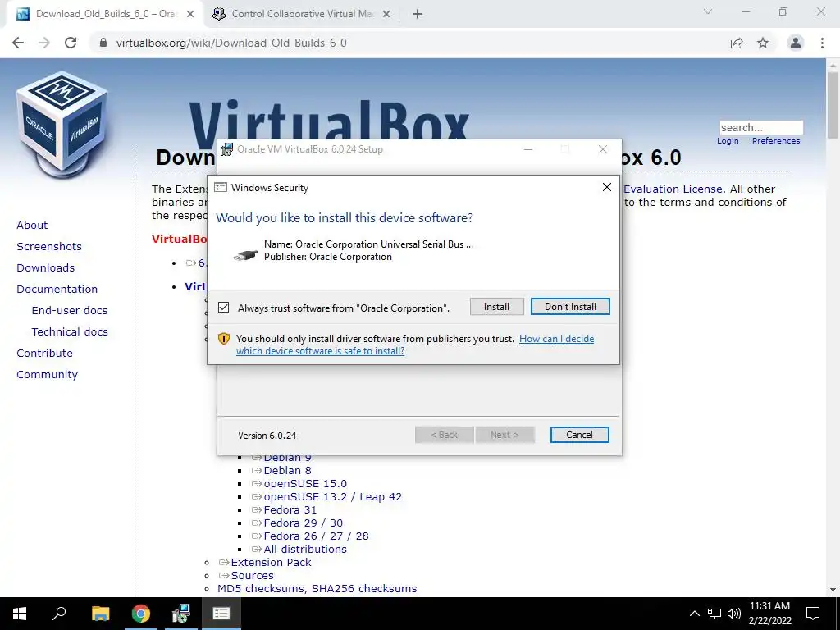
Task: Open Community in sidebar
Action: 47,374
